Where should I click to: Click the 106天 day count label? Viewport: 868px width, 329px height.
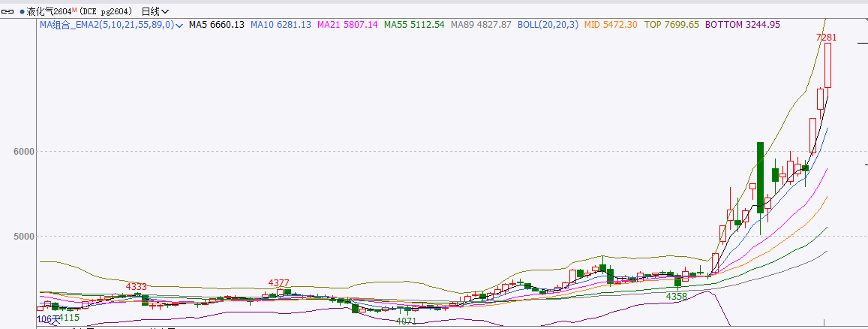click(x=47, y=319)
